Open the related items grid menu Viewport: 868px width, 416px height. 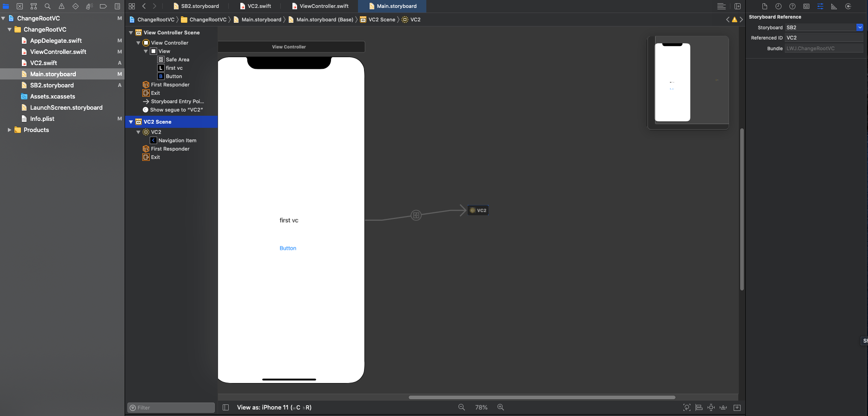coord(132,6)
